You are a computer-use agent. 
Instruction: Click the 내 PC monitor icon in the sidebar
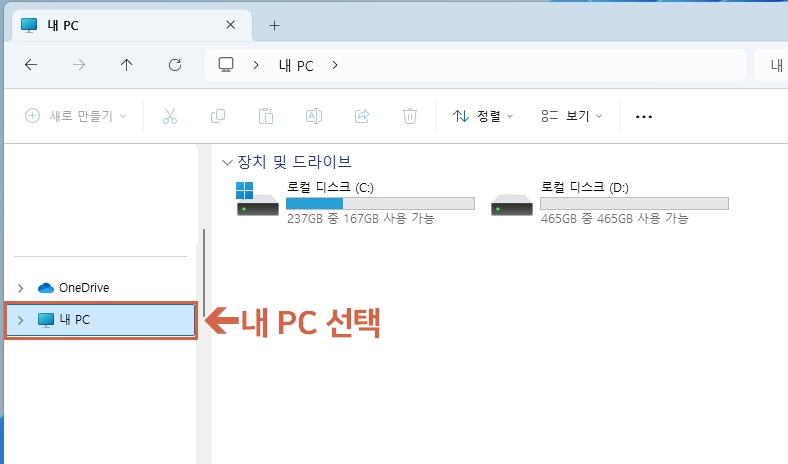point(46,320)
